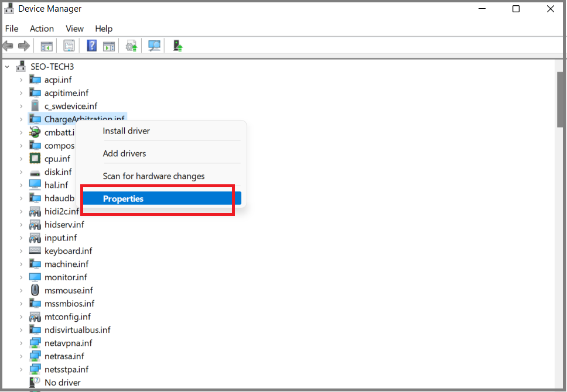Click the device icon next to c_swdevice.inf
567x392 pixels.
(x=35, y=106)
